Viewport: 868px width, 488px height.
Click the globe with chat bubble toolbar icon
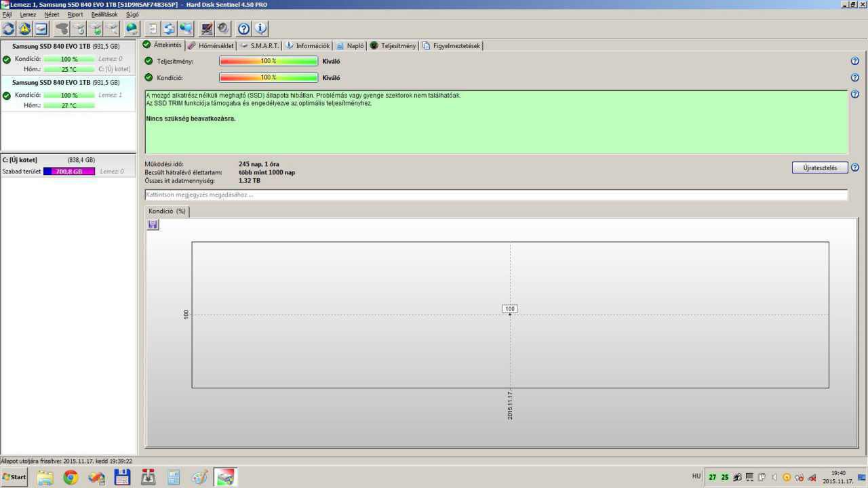(185, 28)
